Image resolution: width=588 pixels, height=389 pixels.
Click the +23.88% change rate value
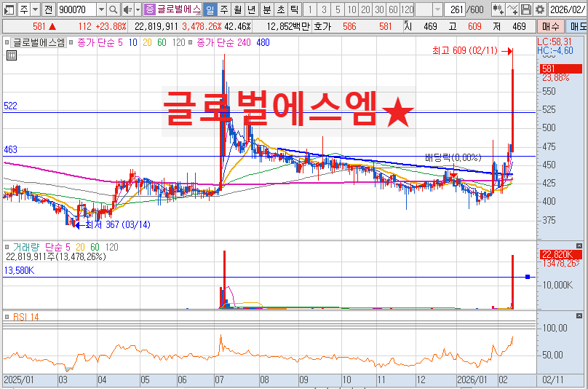pos(111,27)
